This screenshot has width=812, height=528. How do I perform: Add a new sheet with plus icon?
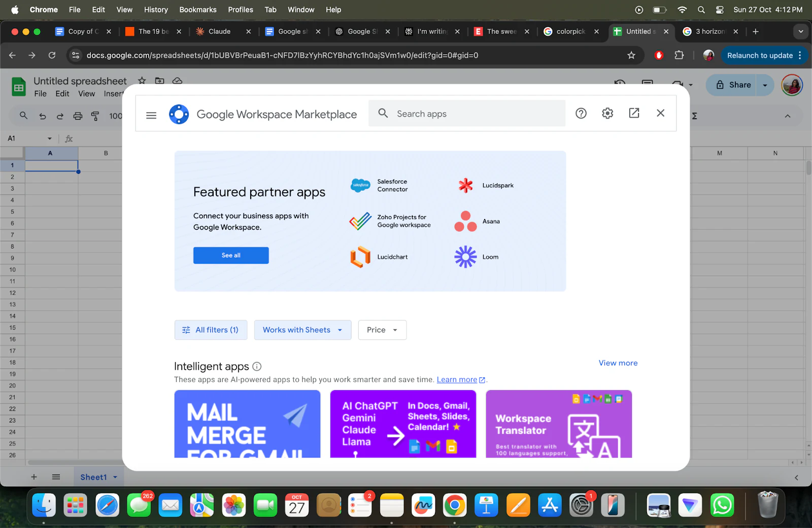[34, 477]
